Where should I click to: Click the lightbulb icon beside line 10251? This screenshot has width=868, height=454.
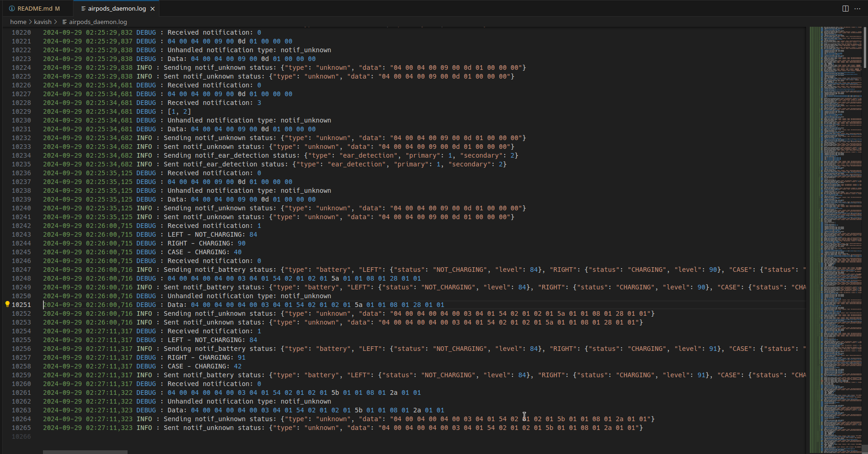coord(6,304)
